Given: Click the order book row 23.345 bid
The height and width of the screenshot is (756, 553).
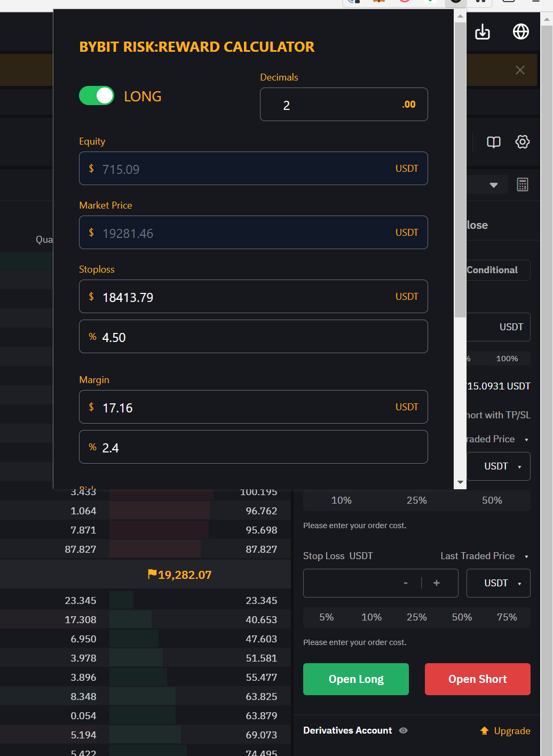Looking at the screenshot, I should click(145, 600).
